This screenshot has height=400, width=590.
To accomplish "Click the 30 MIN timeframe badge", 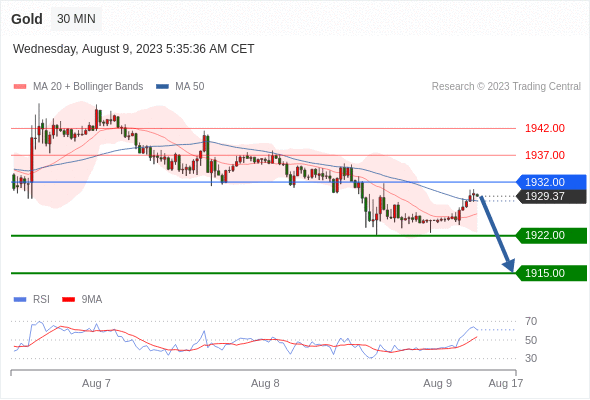I will point(76,19).
